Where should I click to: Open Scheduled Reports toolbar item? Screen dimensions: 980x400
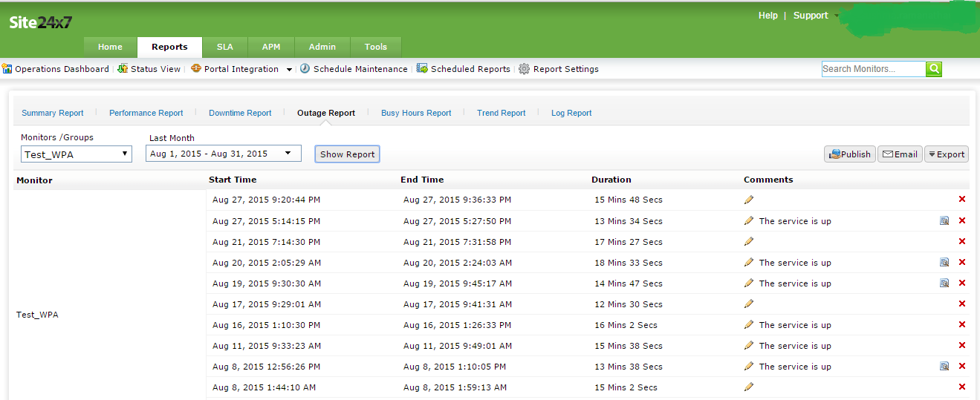pyautogui.click(x=464, y=69)
